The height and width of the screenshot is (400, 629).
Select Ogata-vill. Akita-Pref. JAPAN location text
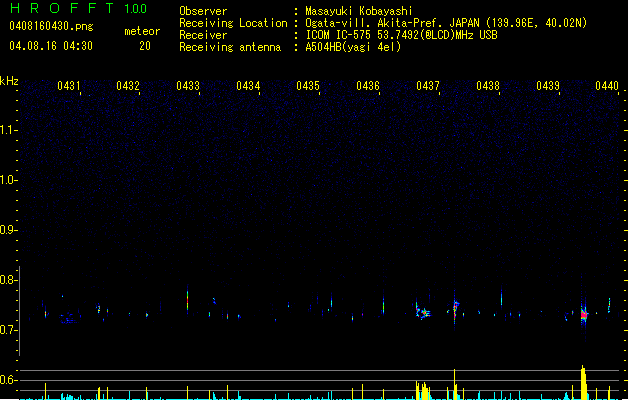[446, 23]
